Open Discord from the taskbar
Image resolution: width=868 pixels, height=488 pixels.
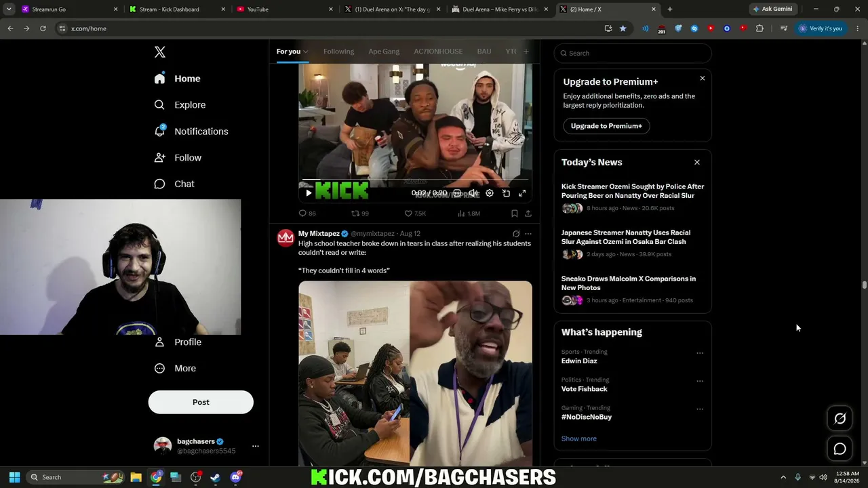pyautogui.click(x=235, y=477)
